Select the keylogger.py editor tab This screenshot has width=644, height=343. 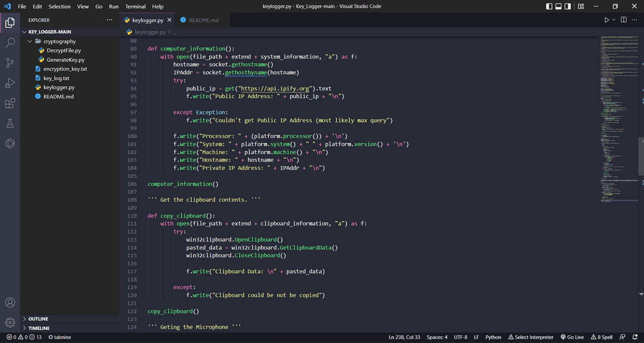147,20
